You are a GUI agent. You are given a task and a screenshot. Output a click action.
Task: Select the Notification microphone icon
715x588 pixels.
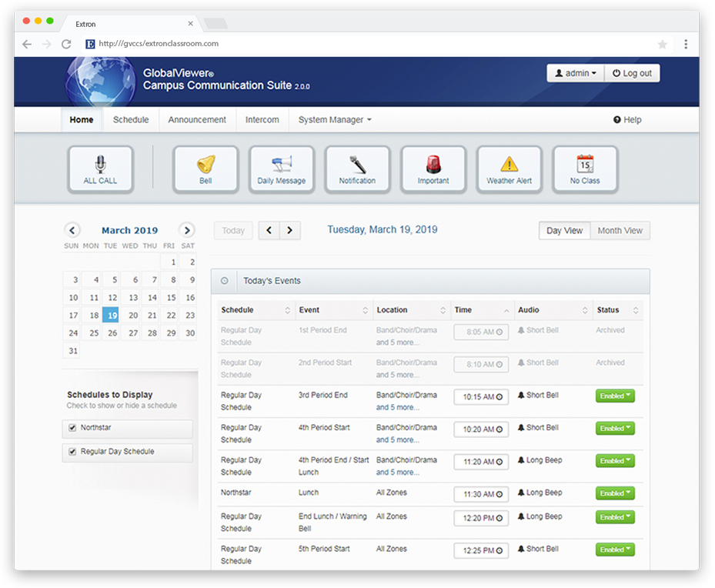pyautogui.click(x=357, y=169)
